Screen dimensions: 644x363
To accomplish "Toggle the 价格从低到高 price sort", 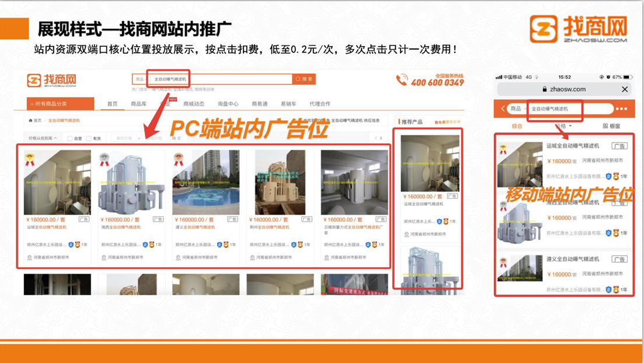I will (43, 138).
